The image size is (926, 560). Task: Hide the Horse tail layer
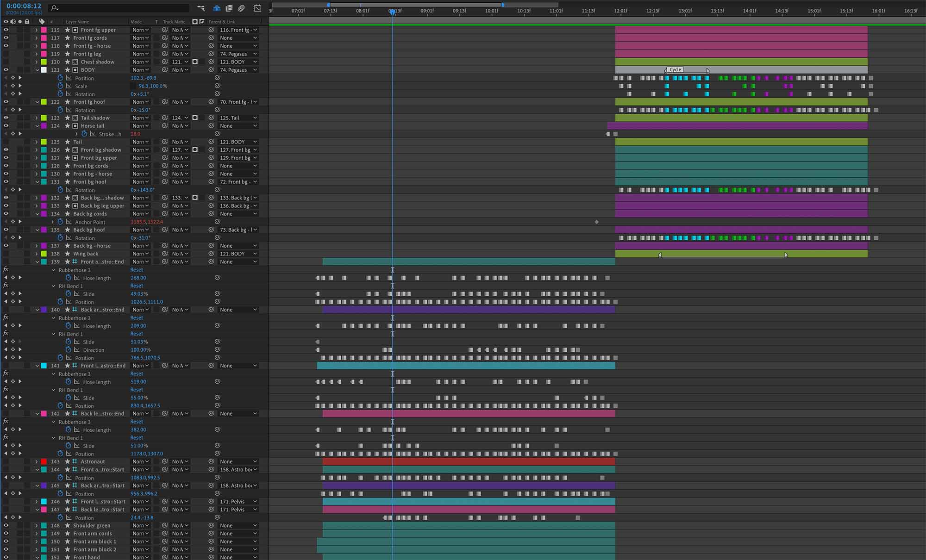pyautogui.click(x=6, y=126)
